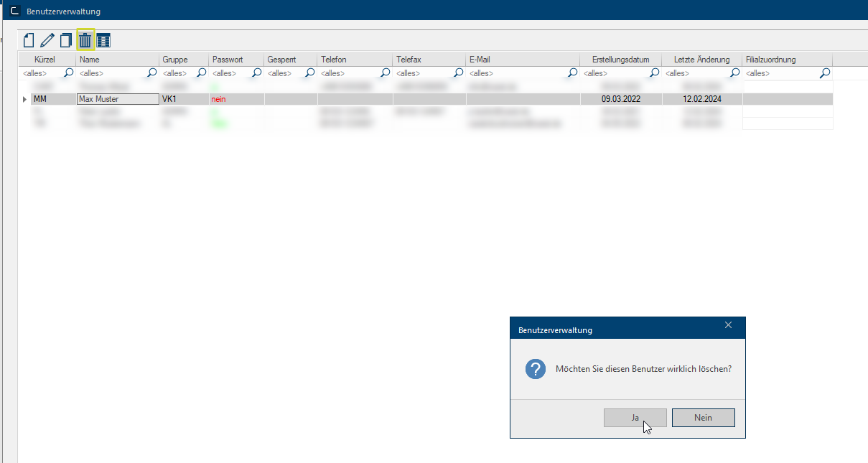868x463 pixels.
Task: Click the row indicator arrow beside MM
Action: (x=25, y=99)
